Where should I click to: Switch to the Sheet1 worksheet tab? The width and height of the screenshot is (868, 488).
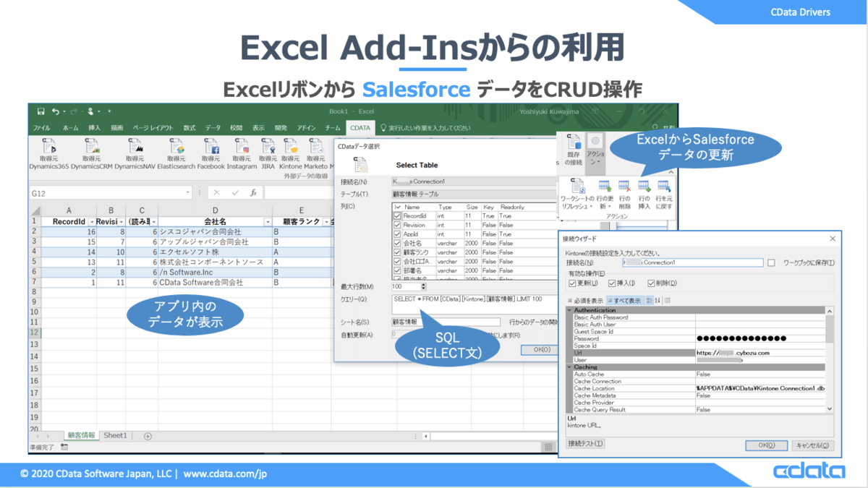click(115, 436)
